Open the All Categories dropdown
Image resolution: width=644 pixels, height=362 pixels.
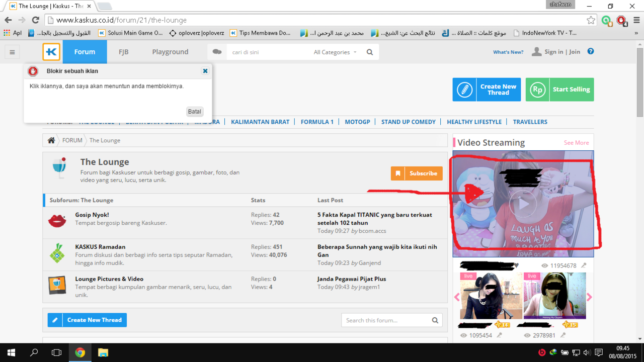point(335,52)
